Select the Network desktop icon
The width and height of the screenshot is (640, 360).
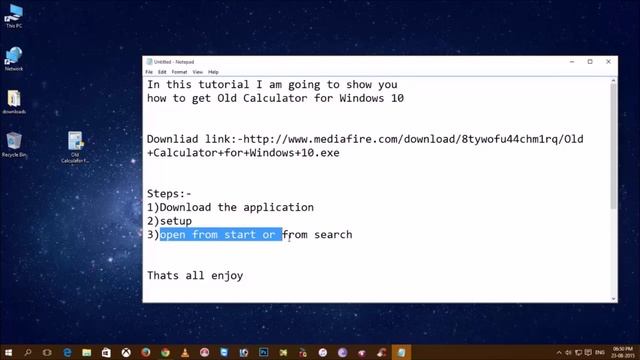pos(14,59)
